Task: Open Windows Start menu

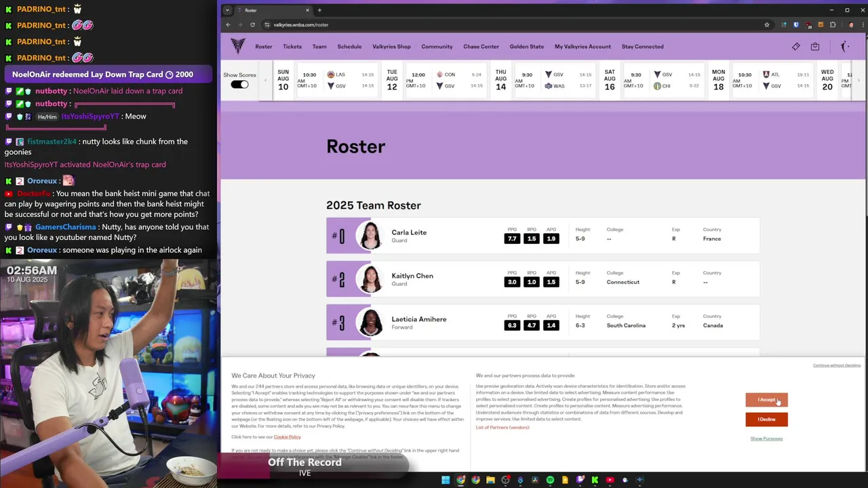Action: click(x=446, y=480)
